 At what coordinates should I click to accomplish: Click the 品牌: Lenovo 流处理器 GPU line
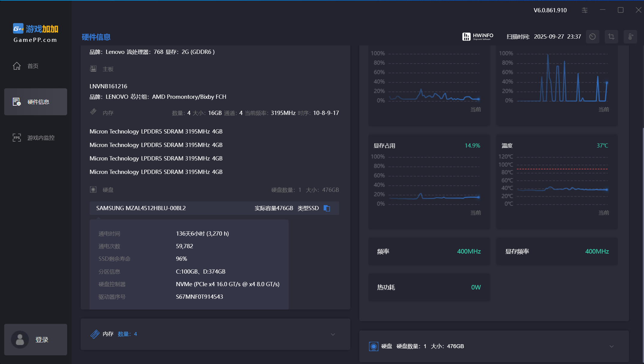tap(152, 52)
